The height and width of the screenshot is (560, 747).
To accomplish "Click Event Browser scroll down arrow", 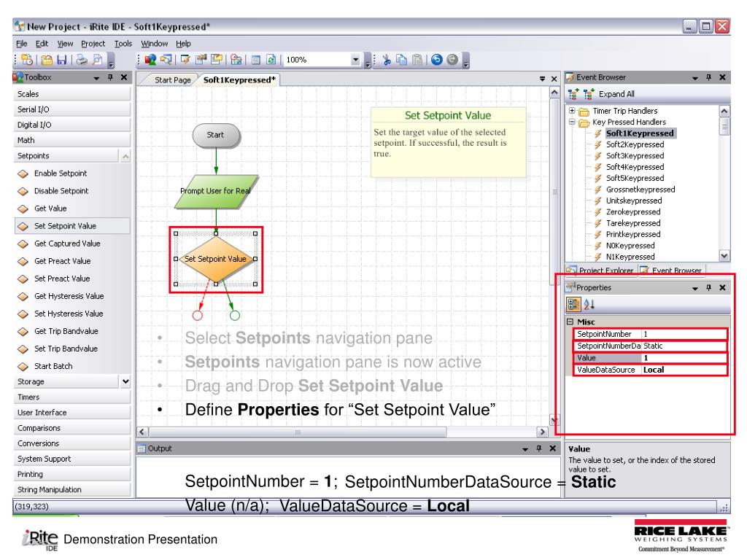I will [724, 256].
